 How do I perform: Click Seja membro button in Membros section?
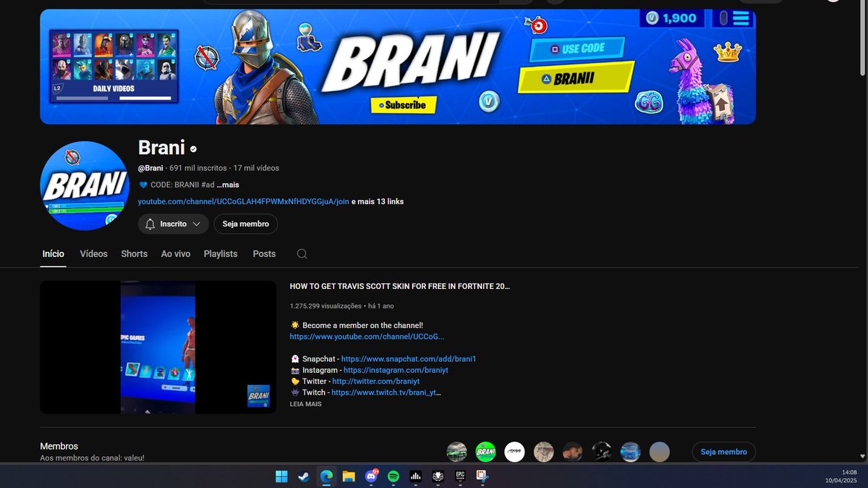(x=724, y=452)
